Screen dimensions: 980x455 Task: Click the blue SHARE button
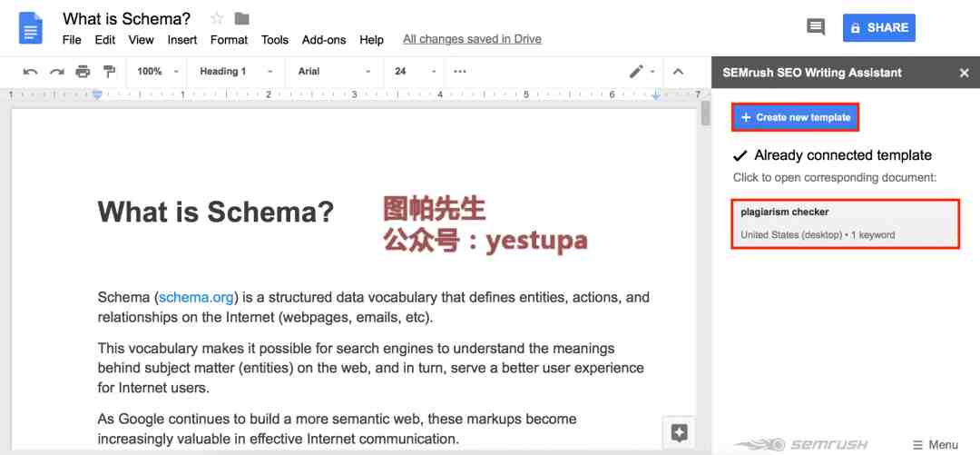[x=878, y=27]
